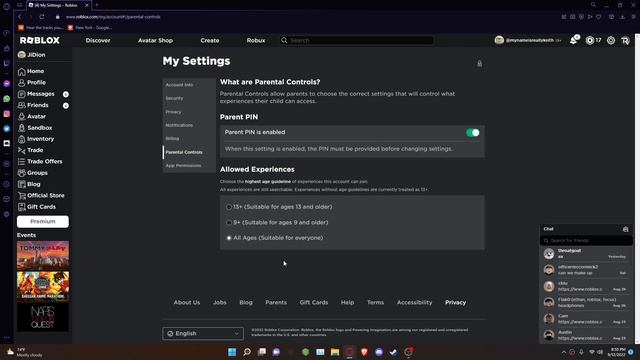The image size is (640, 360).
Task: Open the About Us footer link
Action: [187, 302]
